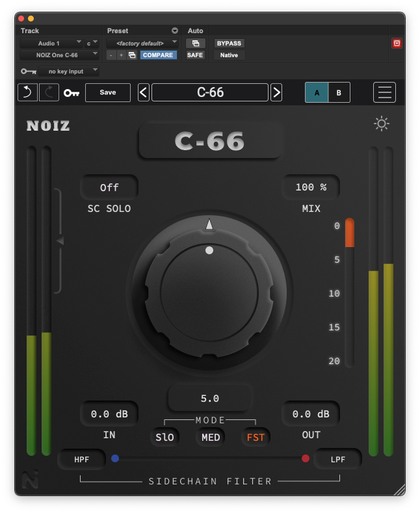The image size is (420, 513).
Task: Open the no key input dropdown
Action: point(68,71)
